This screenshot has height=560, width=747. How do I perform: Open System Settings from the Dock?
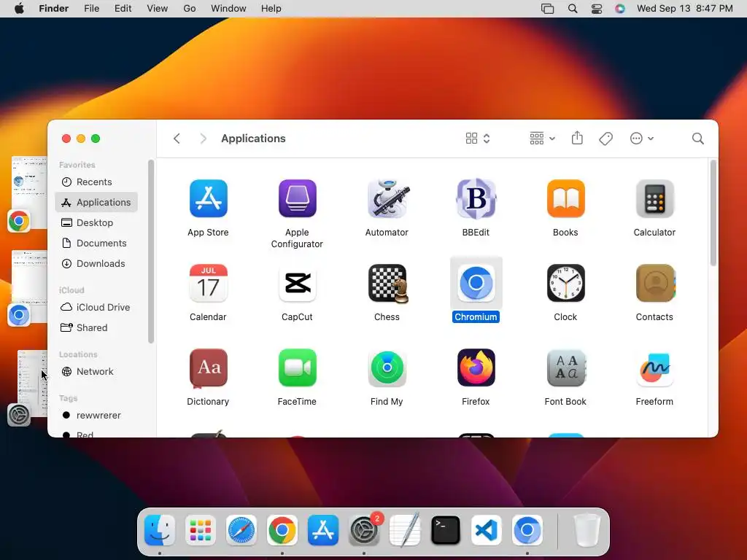(x=364, y=530)
